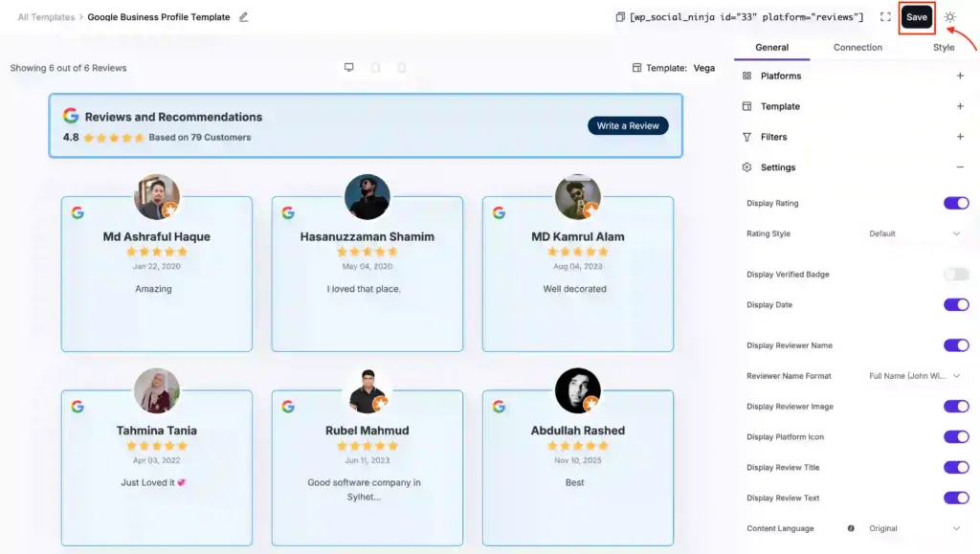This screenshot has width=980, height=554.
Task: Turn off Display Review Text
Action: (955, 498)
